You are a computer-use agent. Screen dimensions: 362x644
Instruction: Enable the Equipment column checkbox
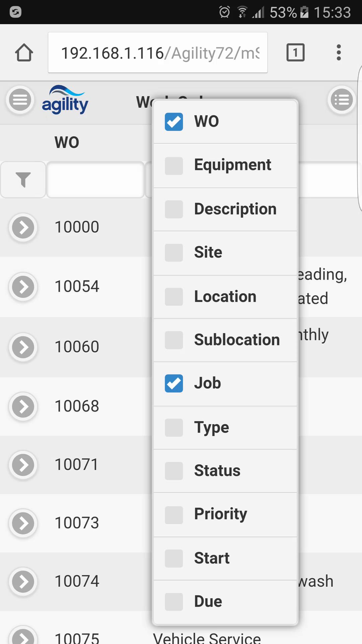[x=174, y=166]
